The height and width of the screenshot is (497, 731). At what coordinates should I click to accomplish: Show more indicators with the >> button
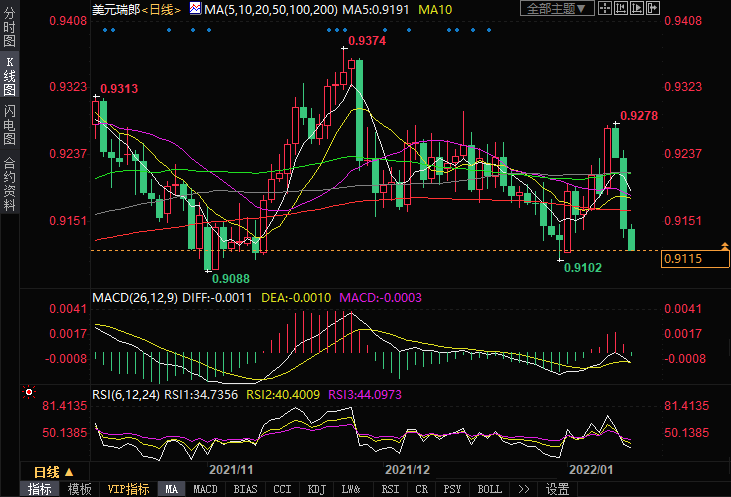(x=523, y=489)
